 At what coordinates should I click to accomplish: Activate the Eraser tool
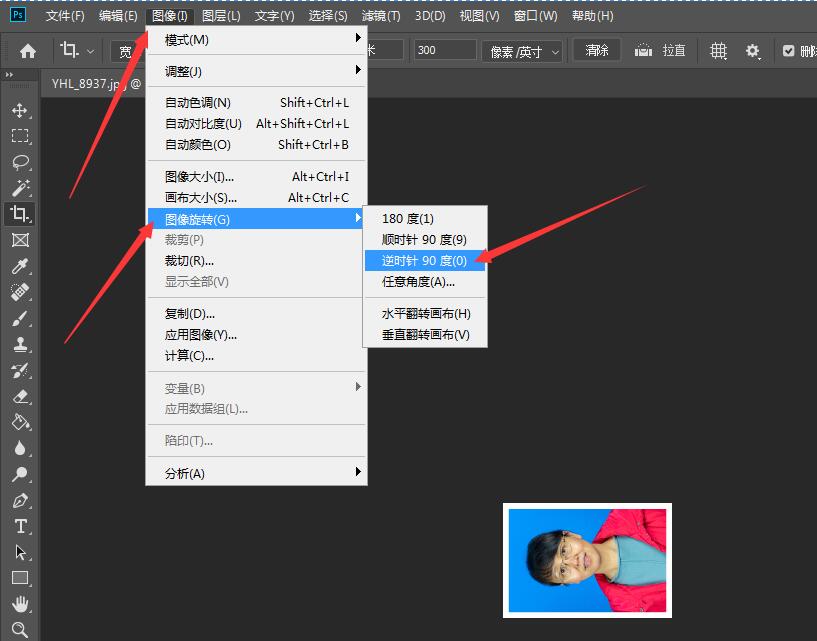pos(20,396)
